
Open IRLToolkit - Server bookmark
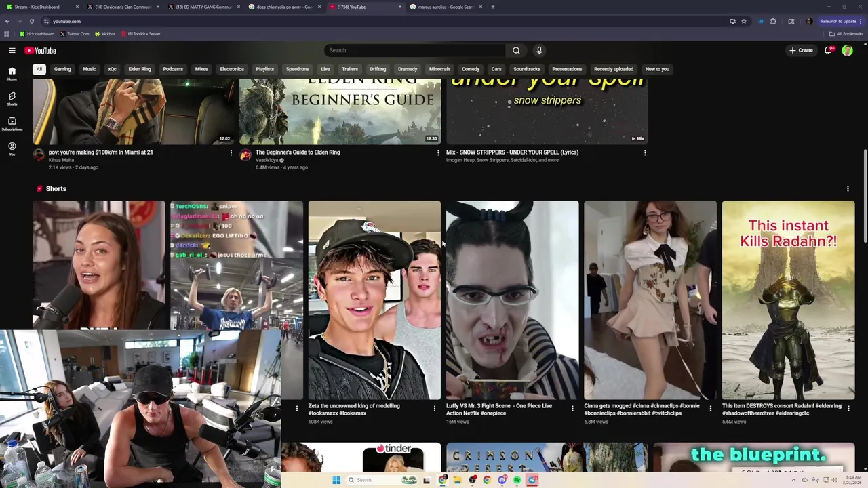[140, 34]
